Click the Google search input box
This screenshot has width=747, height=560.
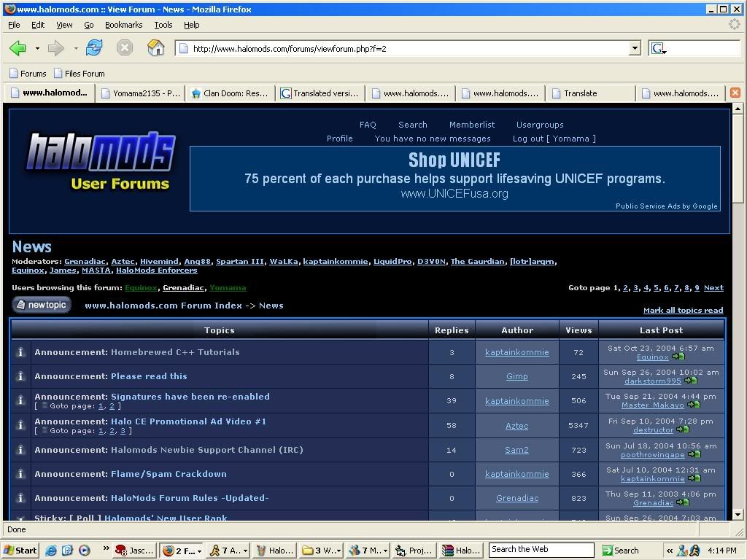[x=705, y=48]
